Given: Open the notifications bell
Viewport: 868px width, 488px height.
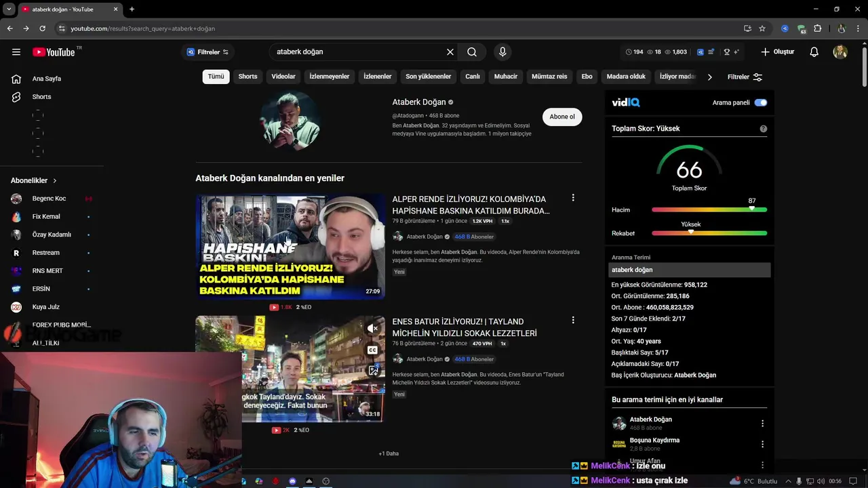Looking at the screenshot, I should click(814, 52).
